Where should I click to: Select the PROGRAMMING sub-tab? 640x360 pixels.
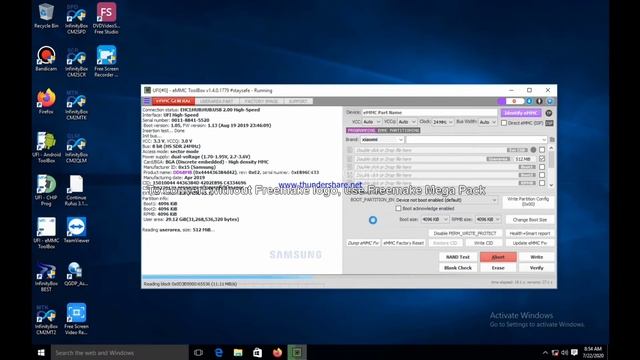[361, 131]
